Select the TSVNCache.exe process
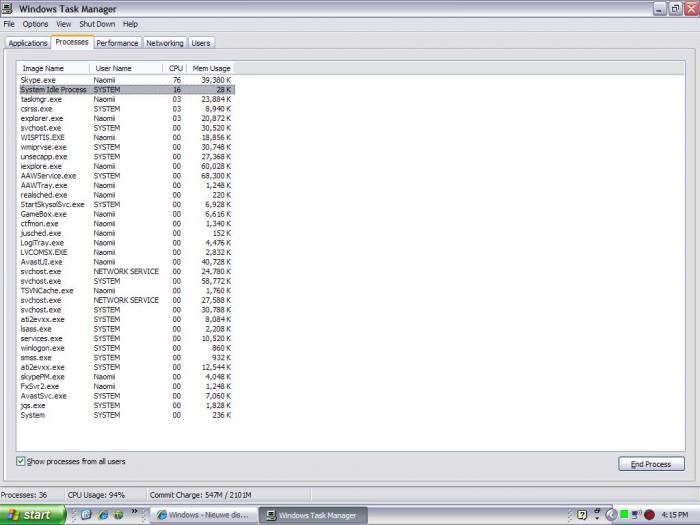700x525 pixels. coord(126,291)
